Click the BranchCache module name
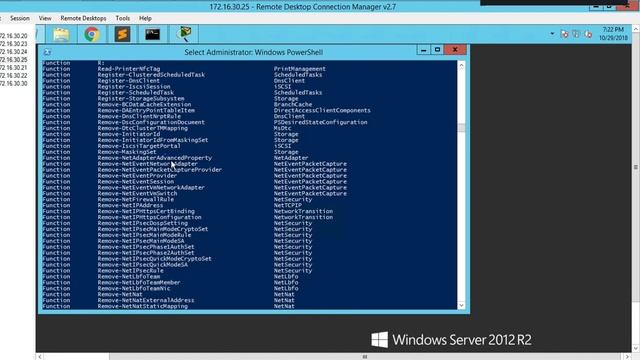This screenshot has width=640, height=360. pos(293,104)
